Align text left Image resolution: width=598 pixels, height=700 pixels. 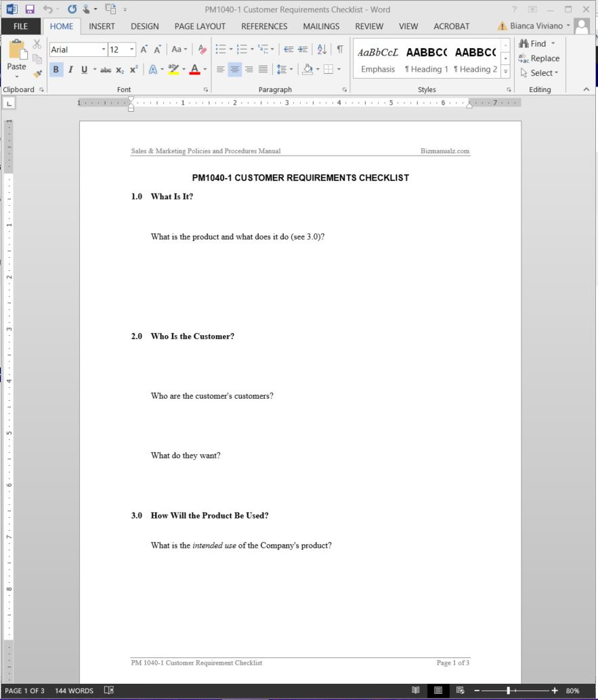point(221,69)
